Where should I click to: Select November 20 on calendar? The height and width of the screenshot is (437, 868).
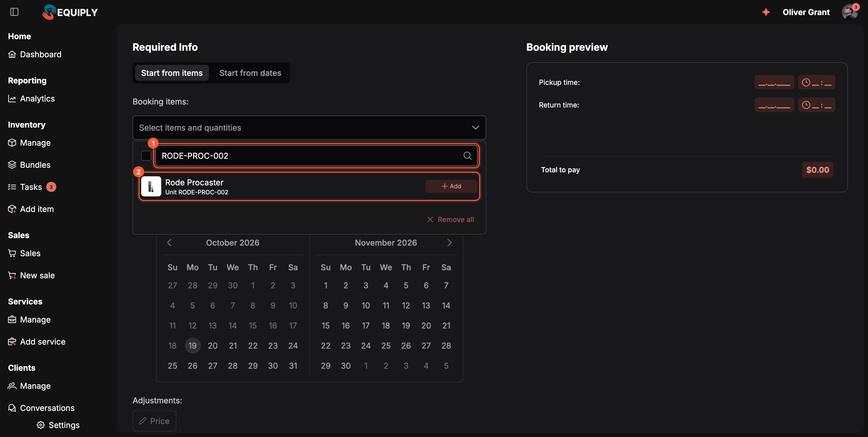426,325
